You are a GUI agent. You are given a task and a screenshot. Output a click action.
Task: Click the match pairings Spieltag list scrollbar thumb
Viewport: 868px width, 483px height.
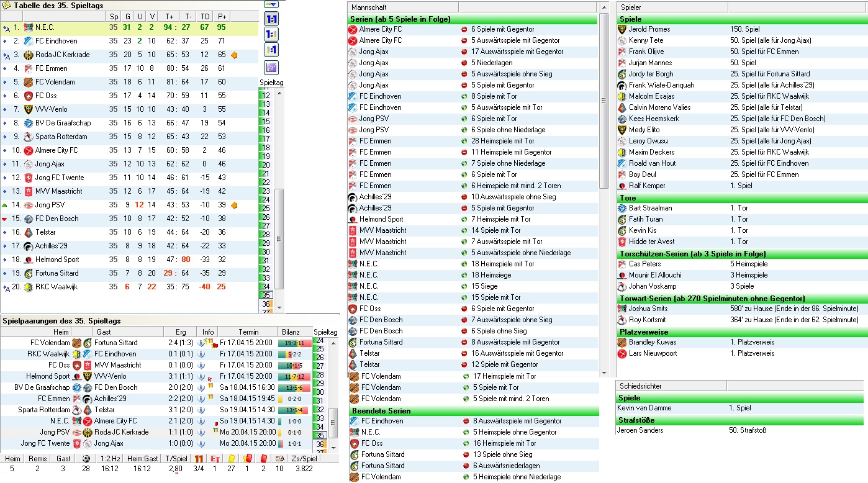(333, 423)
